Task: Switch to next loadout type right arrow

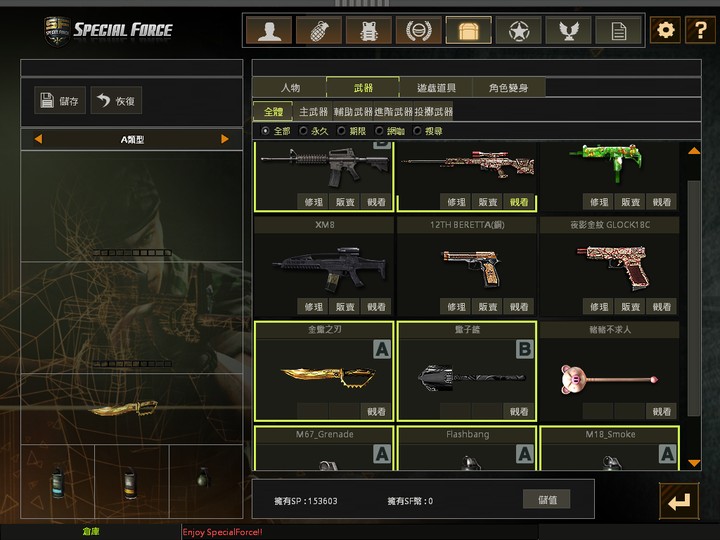Action: point(225,139)
